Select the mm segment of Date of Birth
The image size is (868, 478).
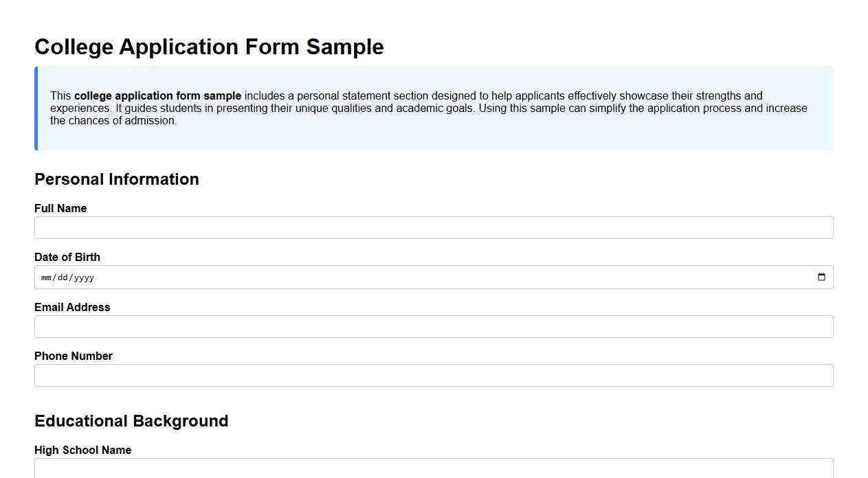pos(47,277)
